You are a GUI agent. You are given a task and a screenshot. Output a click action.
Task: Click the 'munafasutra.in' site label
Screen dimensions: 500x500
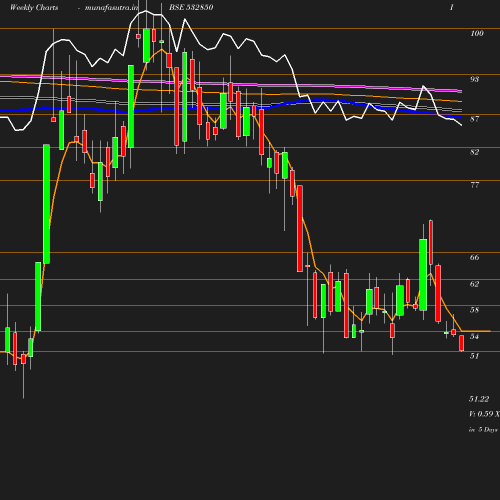pyautogui.click(x=111, y=7)
